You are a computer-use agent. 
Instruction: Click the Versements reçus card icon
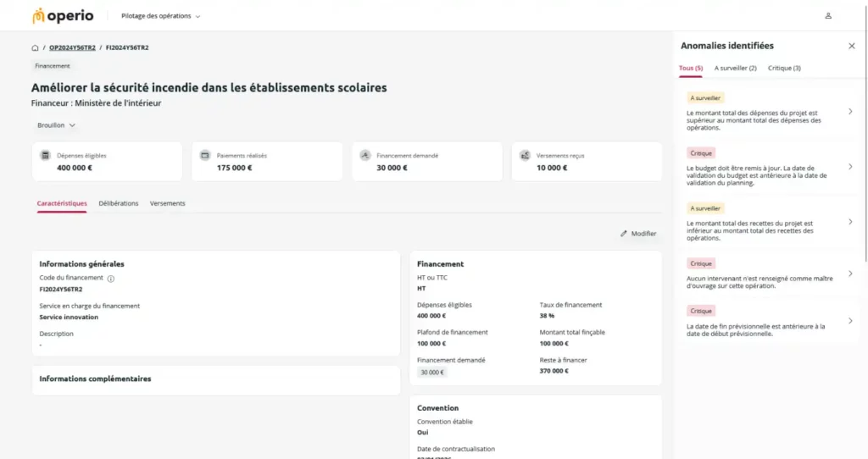[525, 155]
